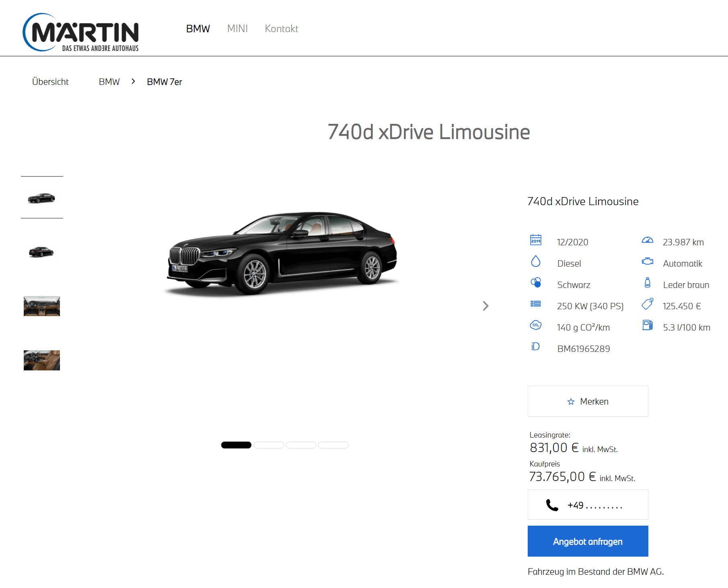The image size is (728, 588).
Task: Open the MINI navigation menu item
Action: pos(237,29)
